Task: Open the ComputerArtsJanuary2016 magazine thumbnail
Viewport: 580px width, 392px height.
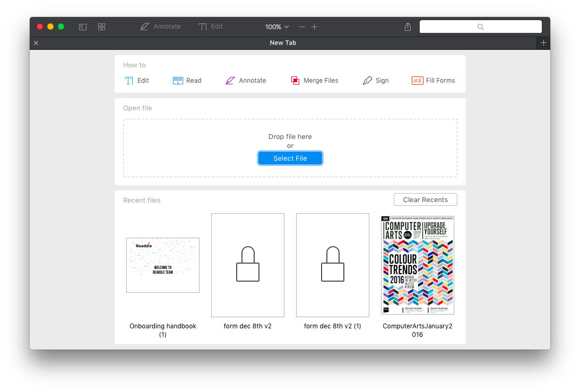Action: [417, 265]
